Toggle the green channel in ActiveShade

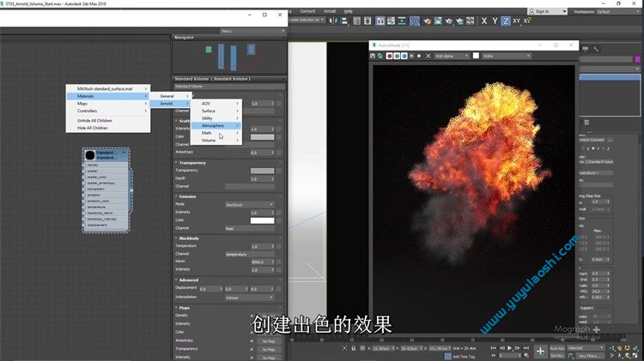click(397, 56)
